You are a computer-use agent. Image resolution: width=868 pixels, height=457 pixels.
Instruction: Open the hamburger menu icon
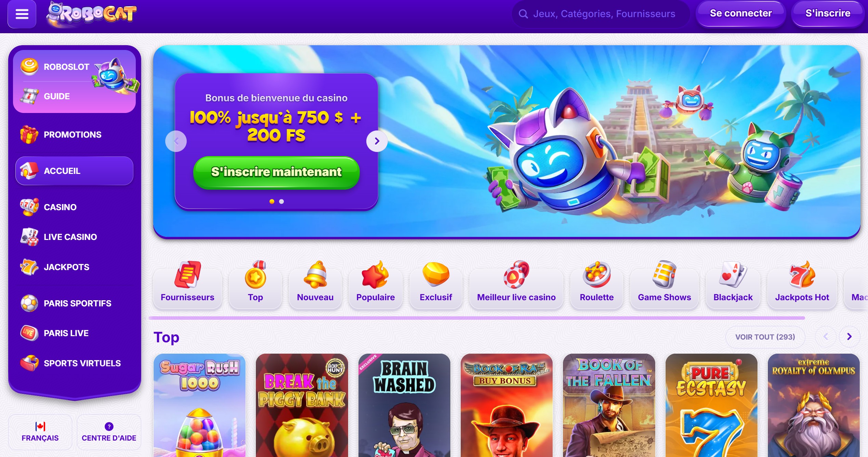tap(22, 14)
